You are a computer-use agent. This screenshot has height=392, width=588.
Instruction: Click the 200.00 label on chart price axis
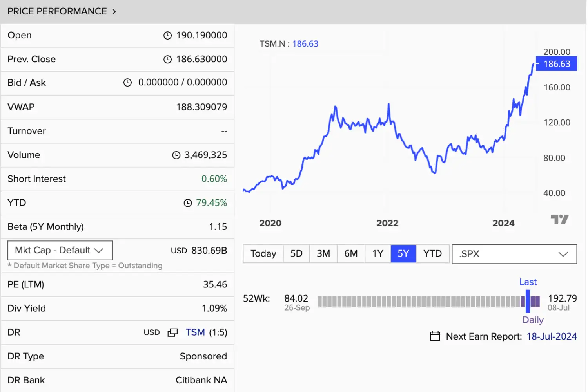click(557, 52)
